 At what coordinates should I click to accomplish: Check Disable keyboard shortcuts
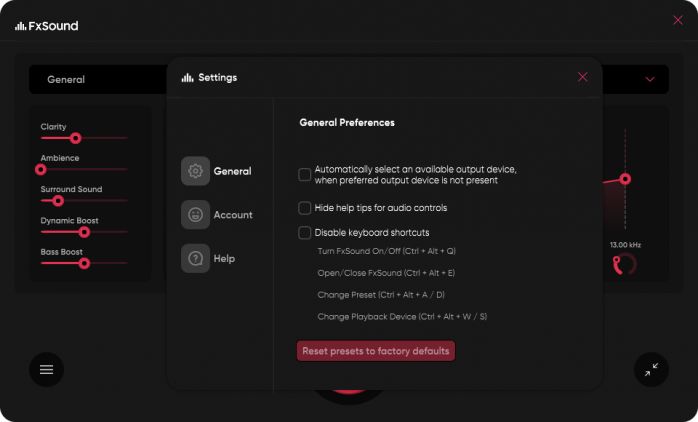304,232
